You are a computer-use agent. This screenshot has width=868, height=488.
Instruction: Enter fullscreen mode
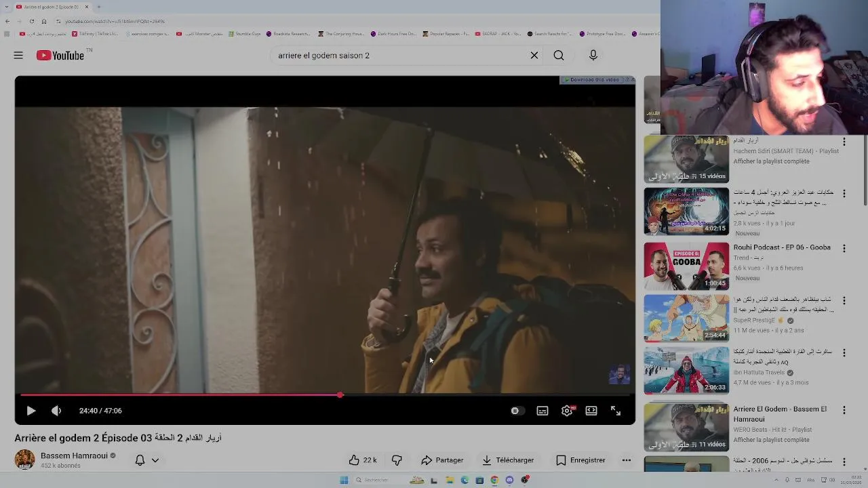[616, 411]
